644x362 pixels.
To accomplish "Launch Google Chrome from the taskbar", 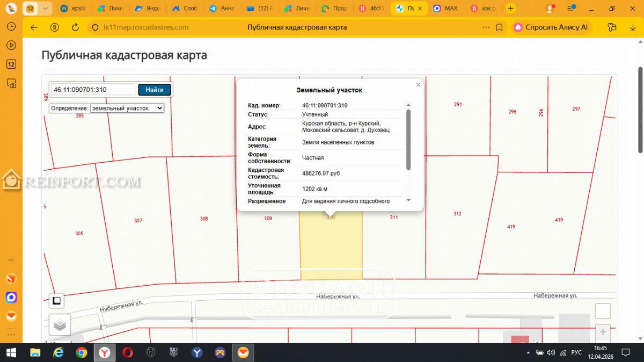I will 82,352.
